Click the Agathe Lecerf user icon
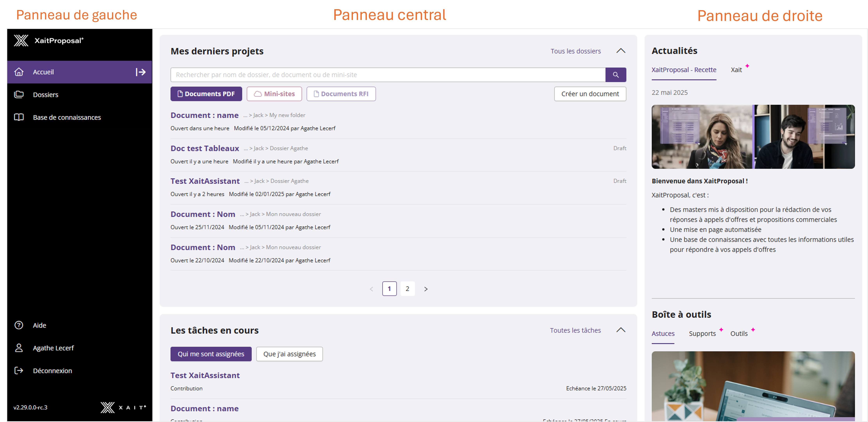Image resolution: width=868 pixels, height=422 pixels. tap(19, 348)
